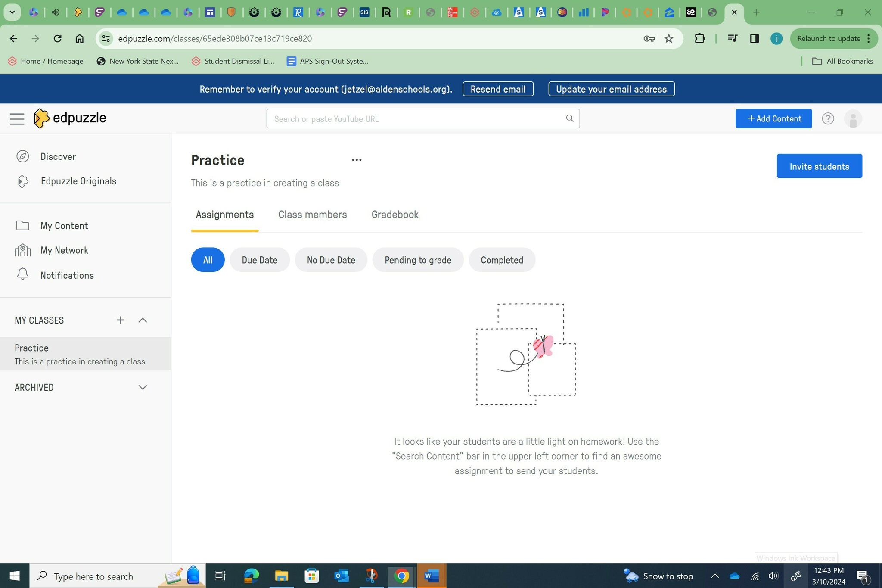This screenshot has height=588, width=882.
Task: Open Edpuzzle Originals in sidebar
Action: coord(78,181)
